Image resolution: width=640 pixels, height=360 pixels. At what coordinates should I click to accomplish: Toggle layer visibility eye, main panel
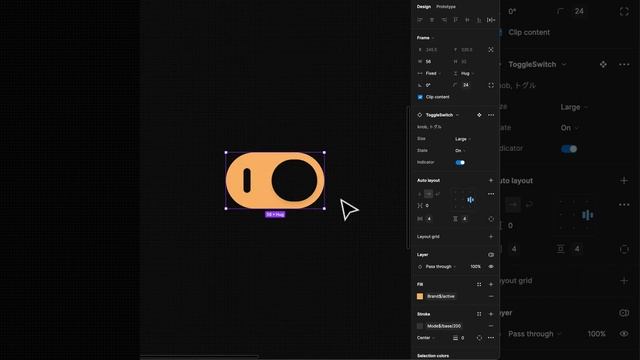click(x=491, y=267)
